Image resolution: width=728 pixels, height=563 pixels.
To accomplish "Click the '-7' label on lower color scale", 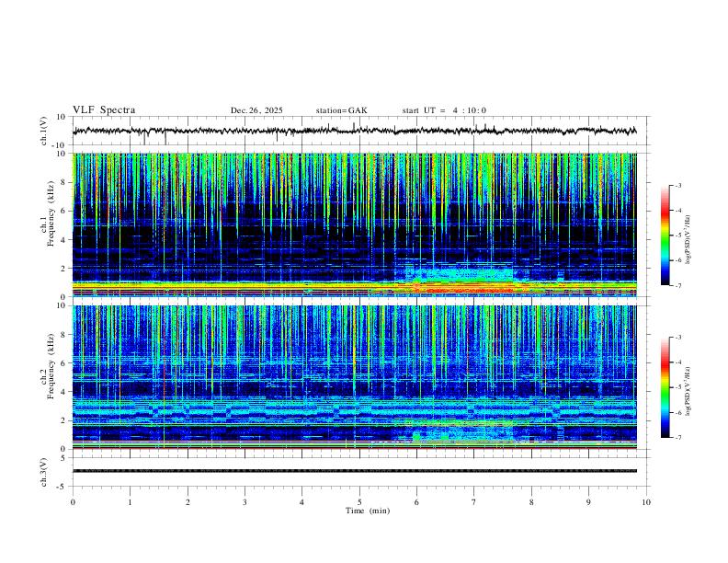I will click(x=677, y=437).
